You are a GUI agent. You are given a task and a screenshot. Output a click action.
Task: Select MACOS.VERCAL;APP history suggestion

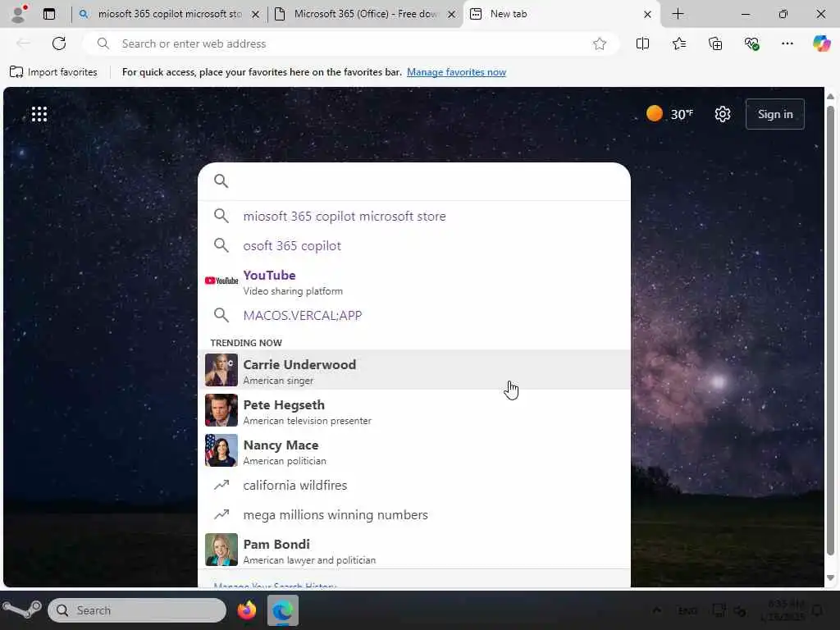coord(414,315)
